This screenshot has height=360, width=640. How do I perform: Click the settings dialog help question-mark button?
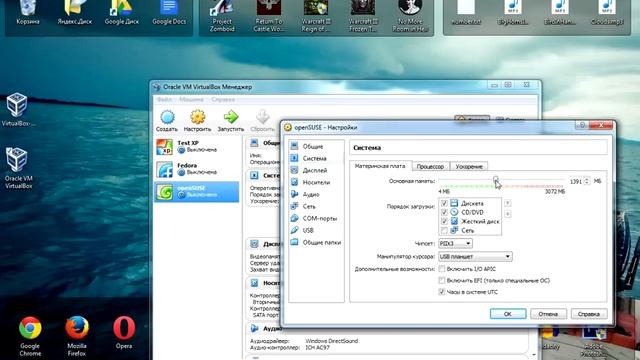click(582, 125)
